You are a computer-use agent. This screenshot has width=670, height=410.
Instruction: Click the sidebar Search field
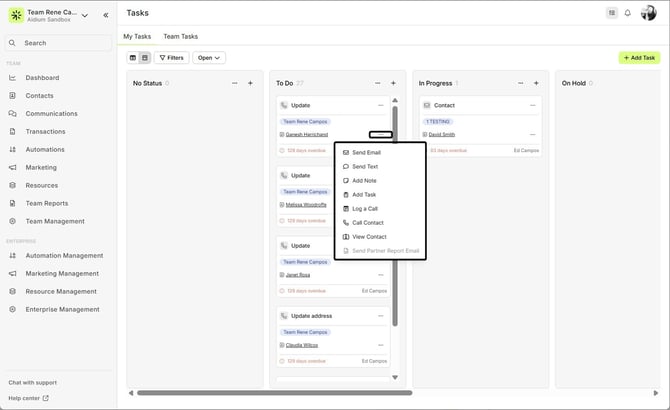(x=59, y=43)
